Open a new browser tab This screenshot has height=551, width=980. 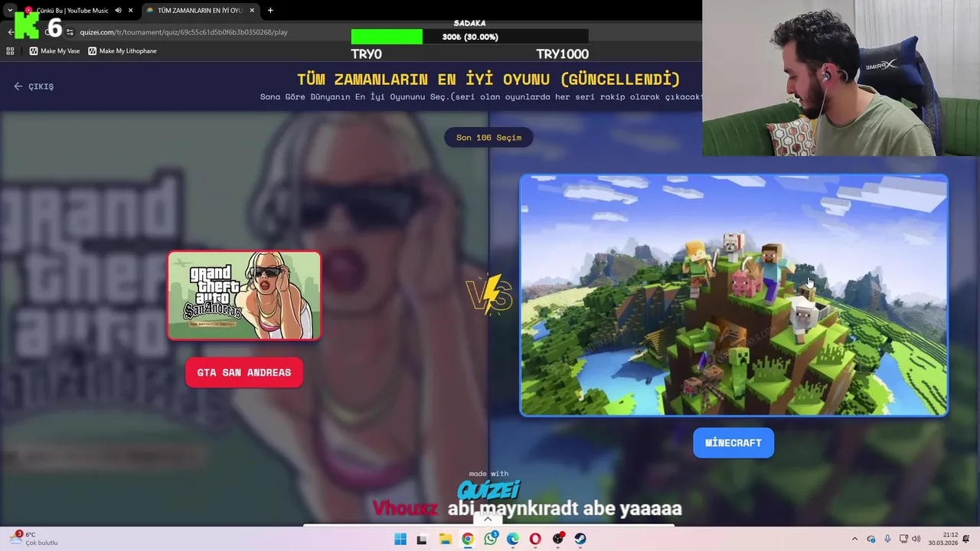coord(270,11)
